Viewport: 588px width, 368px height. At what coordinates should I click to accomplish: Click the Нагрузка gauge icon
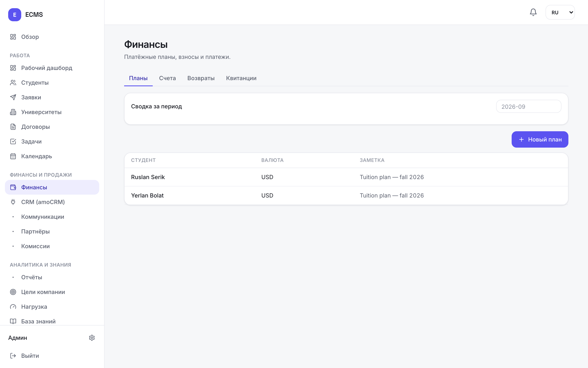click(x=13, y=307)
